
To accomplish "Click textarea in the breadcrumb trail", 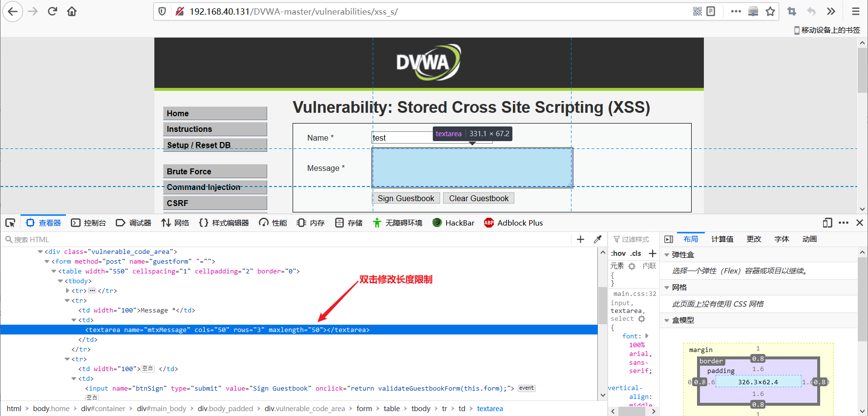I will pos(490,409).
